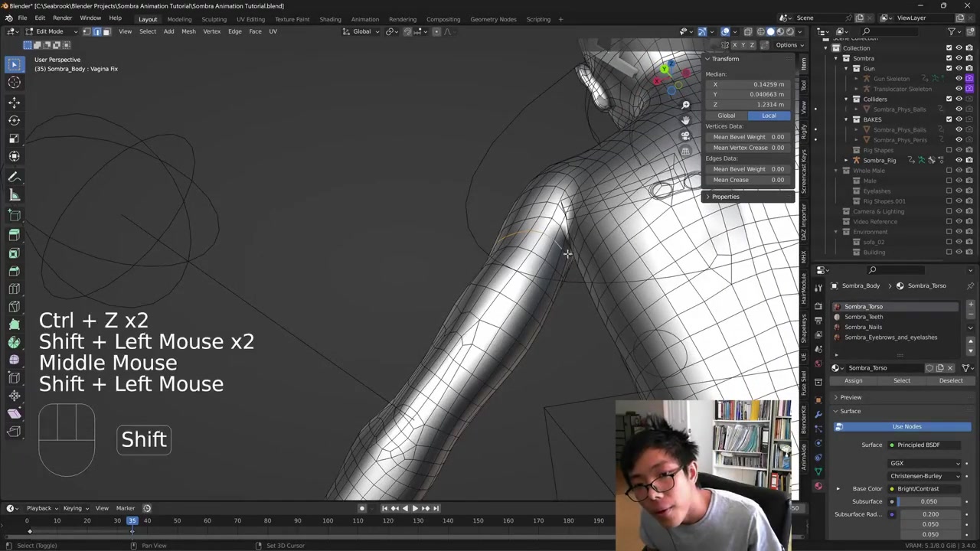The image size is (980, 551).
Task: Select the Move tool in the left toolbar
Action: pyautogui.click(x=14, y=102)
